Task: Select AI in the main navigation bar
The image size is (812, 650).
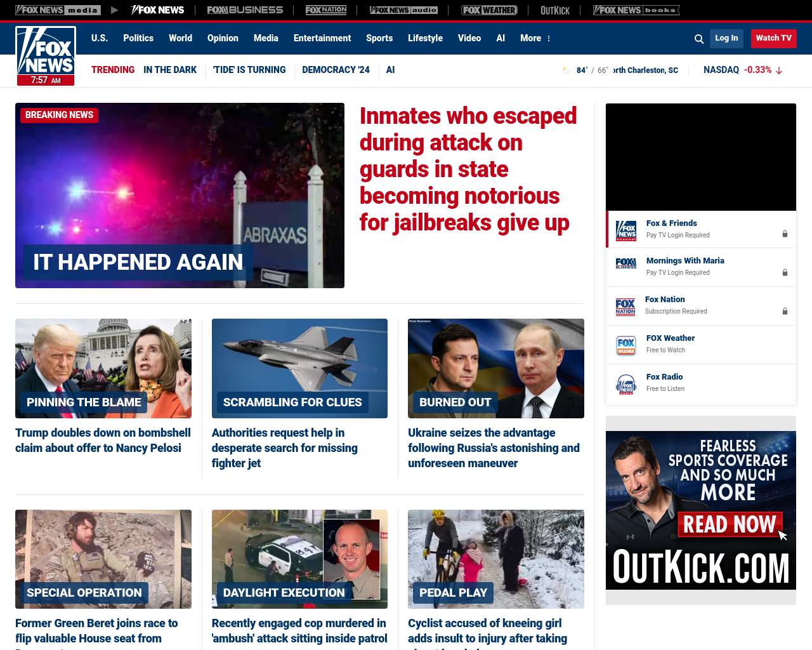Action: (501, 38)
